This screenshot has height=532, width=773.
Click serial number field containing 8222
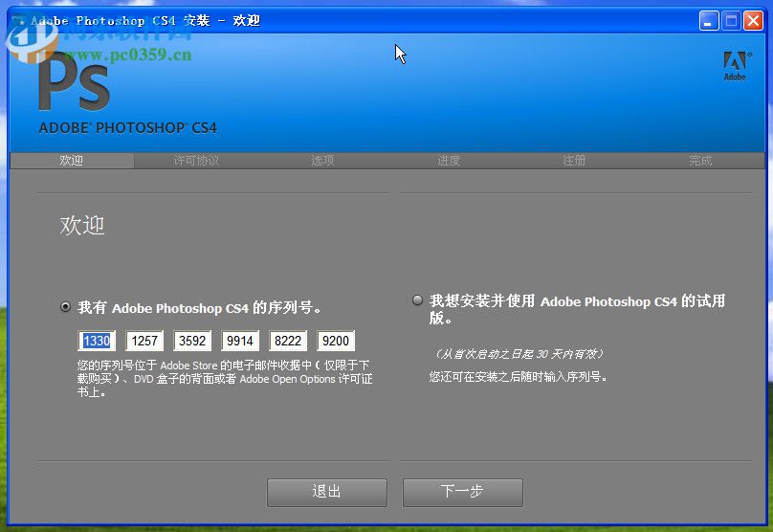click(288, 341)
